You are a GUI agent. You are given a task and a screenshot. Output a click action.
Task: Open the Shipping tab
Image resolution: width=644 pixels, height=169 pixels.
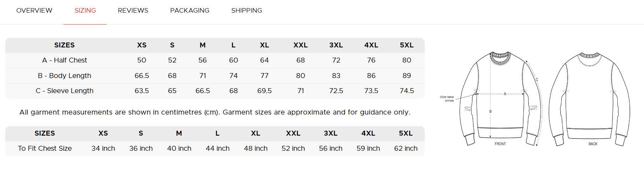[246, 11]
